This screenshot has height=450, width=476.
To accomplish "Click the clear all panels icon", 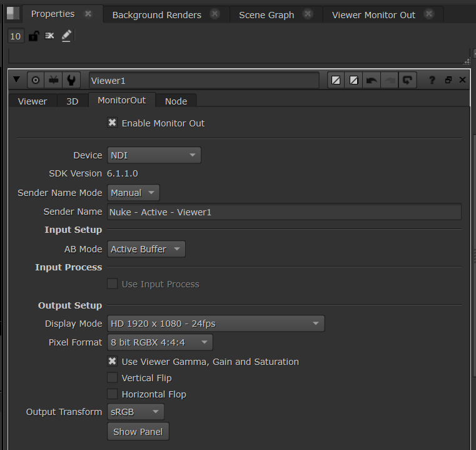I will [x=49, y=36].
